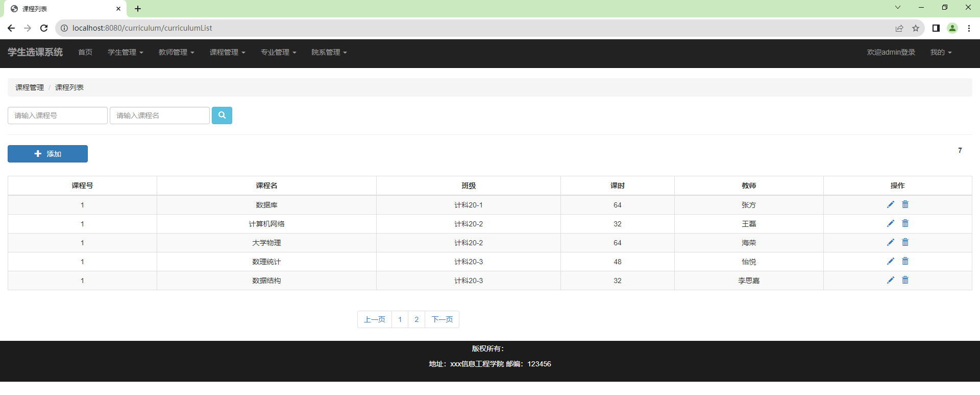Expand the 教师管理 dropdown menu

pyautogui.click(x=176, y=52)
